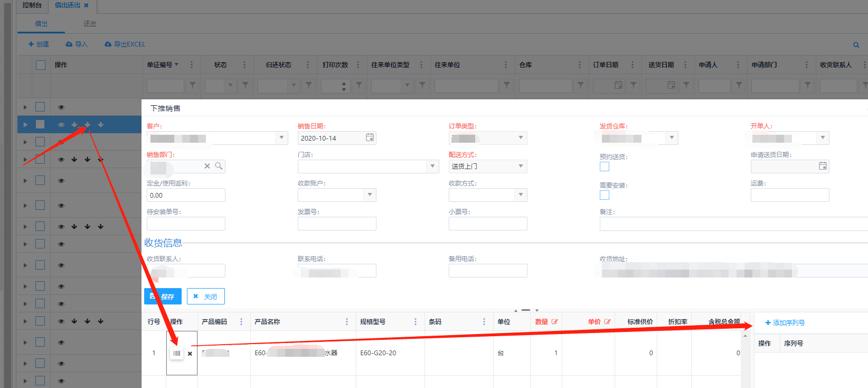Switch to the 还出 tab

pyautogui.click(x=90, y=24)
